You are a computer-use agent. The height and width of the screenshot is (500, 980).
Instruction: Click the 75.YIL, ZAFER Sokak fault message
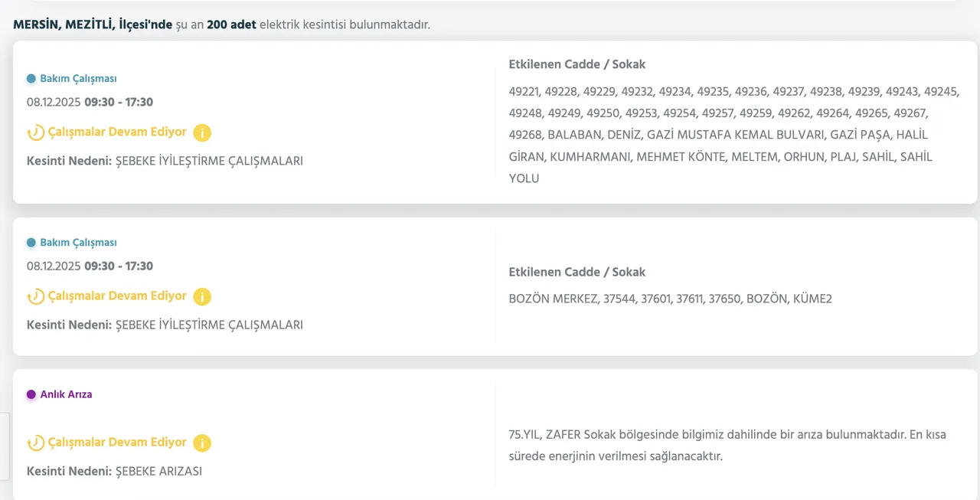point(727,445)
